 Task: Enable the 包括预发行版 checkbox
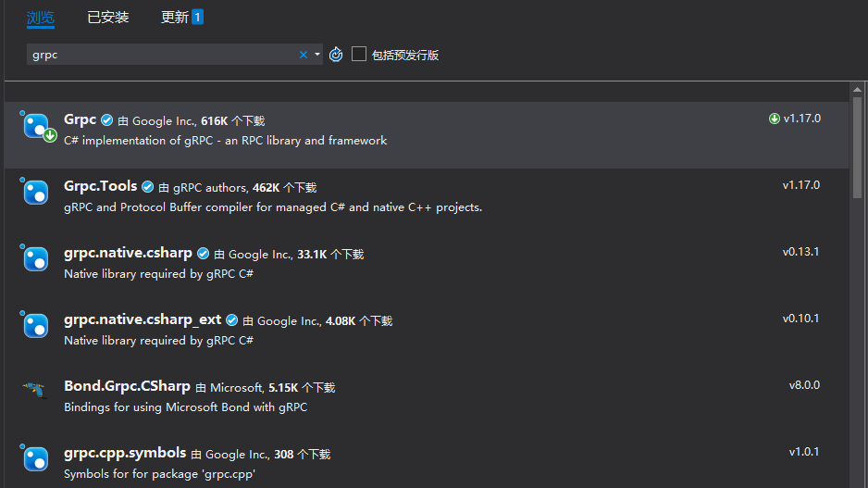359,55
